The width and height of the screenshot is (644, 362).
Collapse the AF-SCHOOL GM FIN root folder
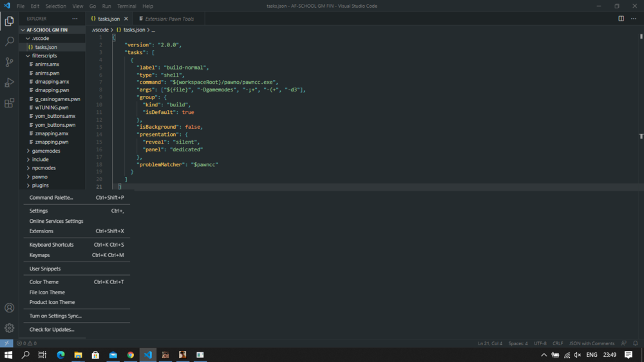53,30
